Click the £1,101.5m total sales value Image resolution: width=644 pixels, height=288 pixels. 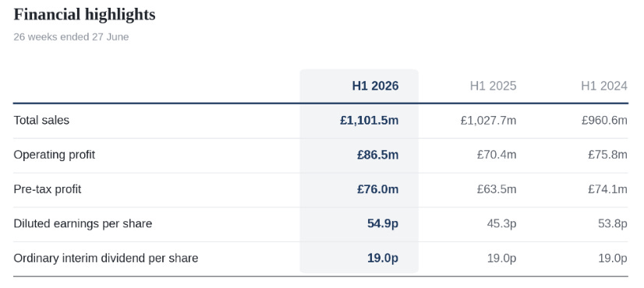[370, 120]
